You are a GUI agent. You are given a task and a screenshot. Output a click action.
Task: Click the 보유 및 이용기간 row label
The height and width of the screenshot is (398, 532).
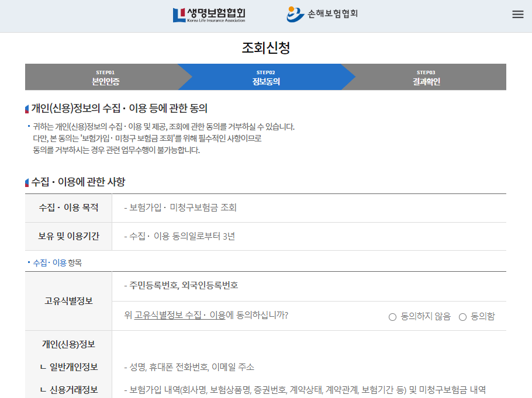click(x=68, y=236)
